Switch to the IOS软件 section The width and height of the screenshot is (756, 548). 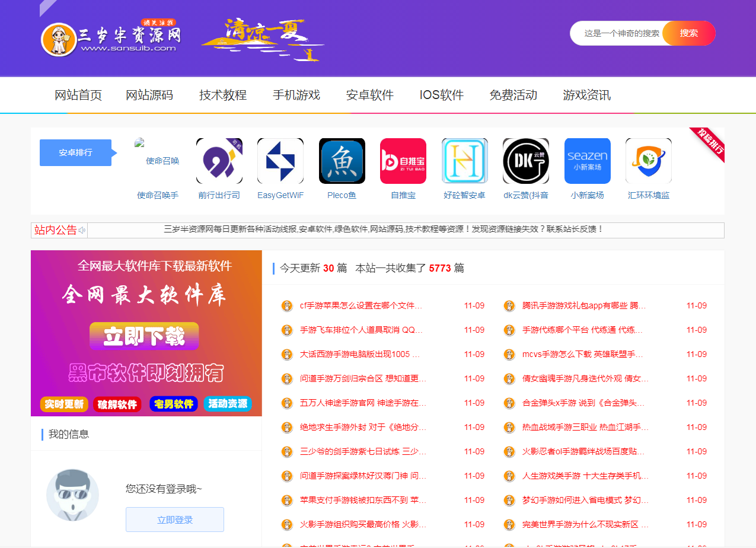click(x=442, y=95)
